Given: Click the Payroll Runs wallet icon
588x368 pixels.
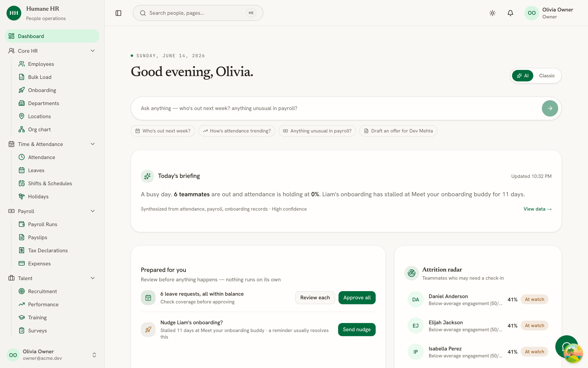Looking at the screenshot, I should (22, 224).
